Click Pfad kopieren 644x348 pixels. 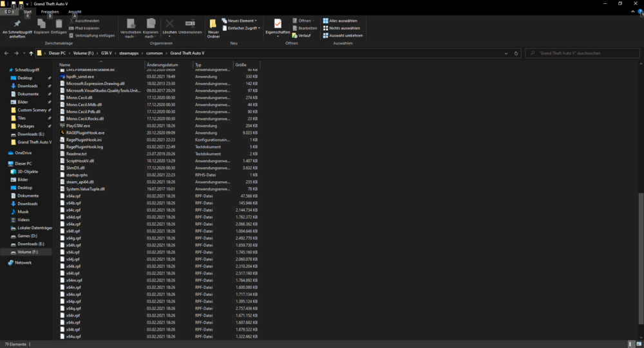(84, 28)
